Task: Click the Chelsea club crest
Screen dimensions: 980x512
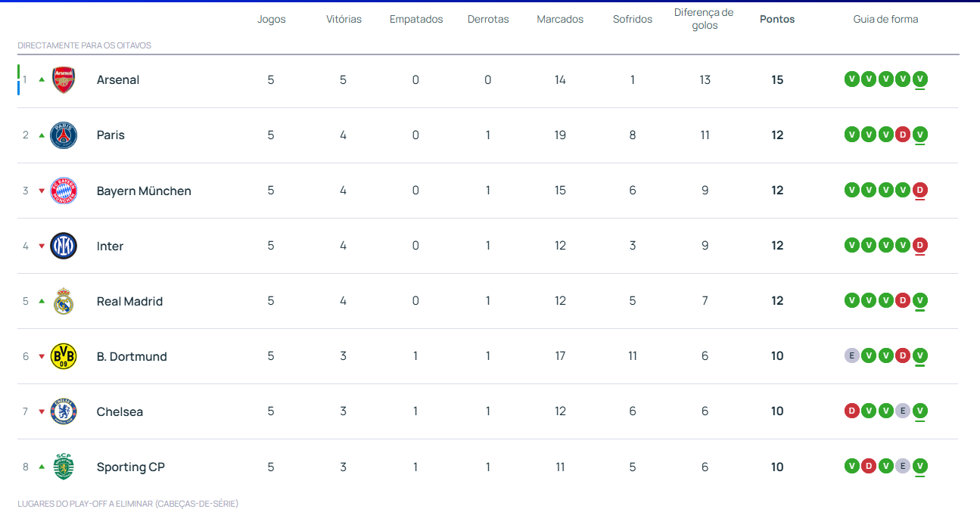Action: coord(64,411)
